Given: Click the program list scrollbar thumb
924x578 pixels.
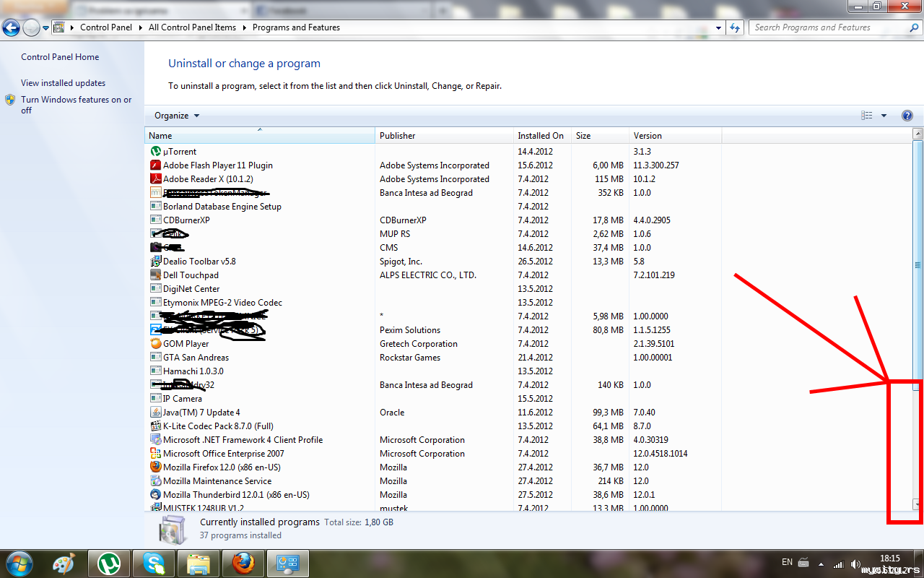Looking at the screenshot, I should [918, 265].
